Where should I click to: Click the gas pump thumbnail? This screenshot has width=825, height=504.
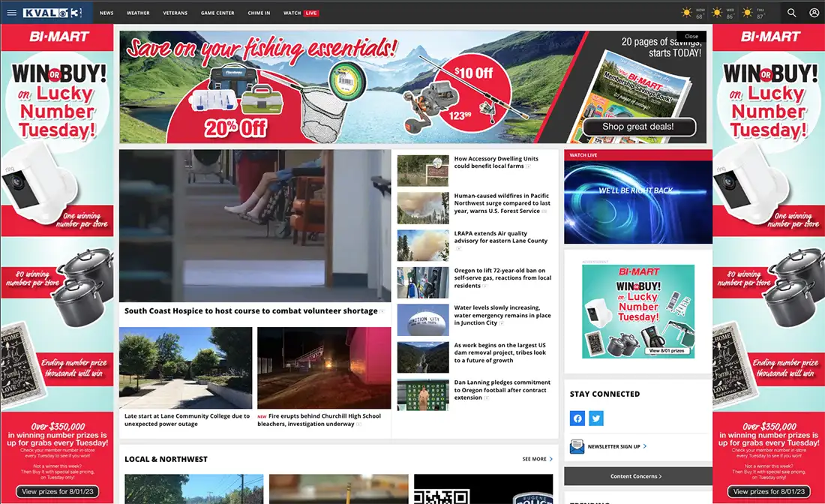click(423, 283)
